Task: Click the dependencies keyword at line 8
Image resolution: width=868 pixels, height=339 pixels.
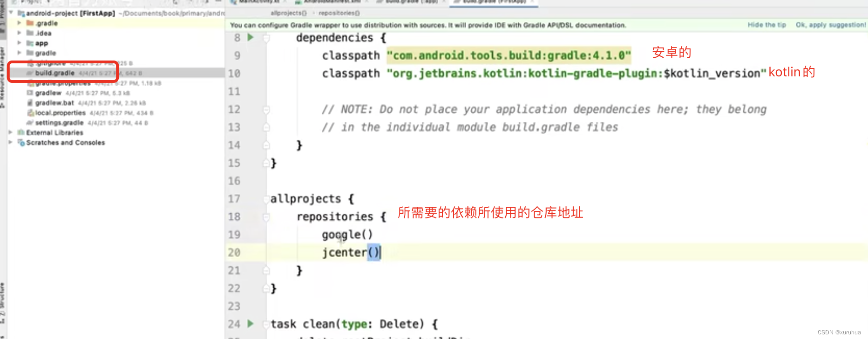Action: [x=334, y=38]
